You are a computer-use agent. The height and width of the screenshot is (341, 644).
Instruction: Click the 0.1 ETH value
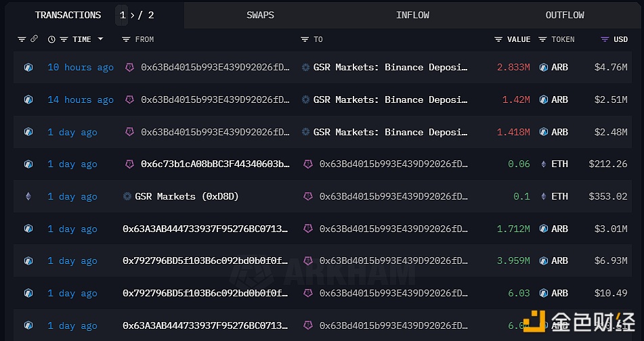(x=521, y=197)
